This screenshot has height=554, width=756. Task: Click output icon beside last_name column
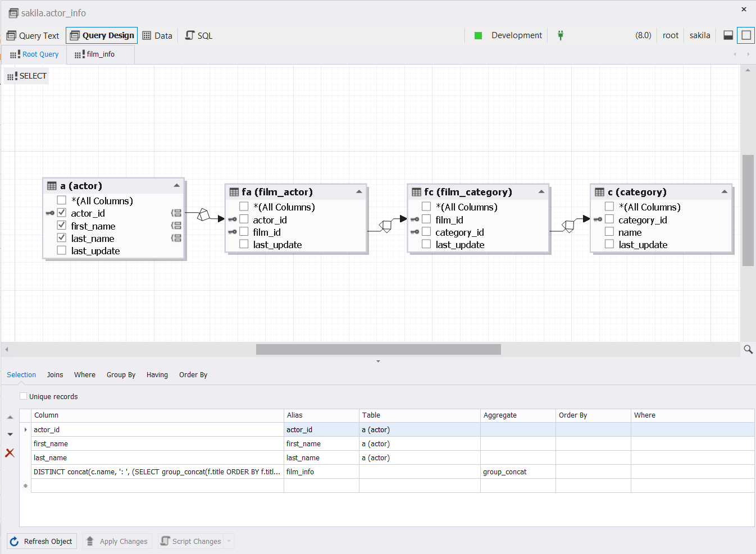[176, 238]
